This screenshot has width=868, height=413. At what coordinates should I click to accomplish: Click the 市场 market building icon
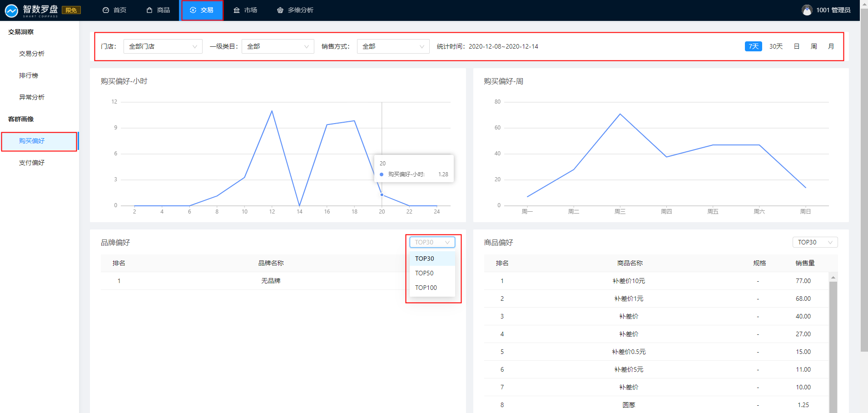pos(237,10)
